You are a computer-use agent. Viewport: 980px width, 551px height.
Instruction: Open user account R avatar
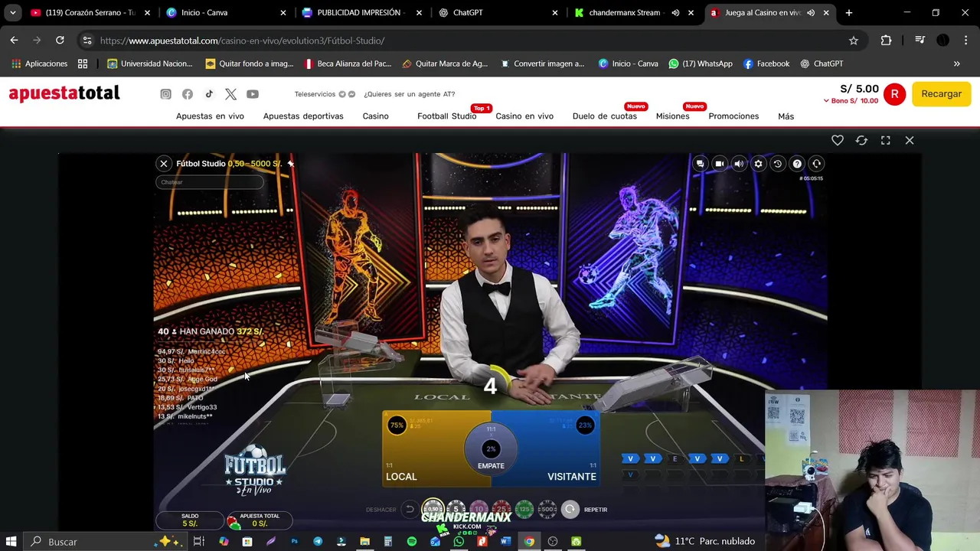tap(894, 94)
